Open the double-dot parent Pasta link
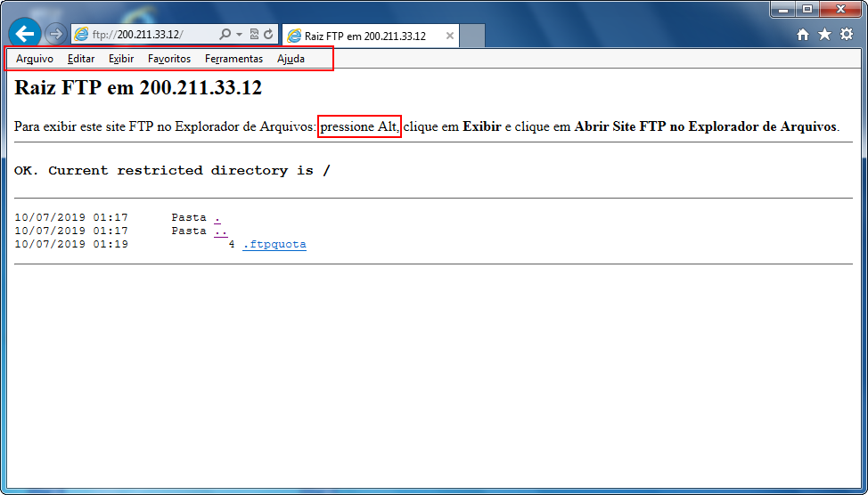Screen dimensions: 868x495 (x=221, y=231)
